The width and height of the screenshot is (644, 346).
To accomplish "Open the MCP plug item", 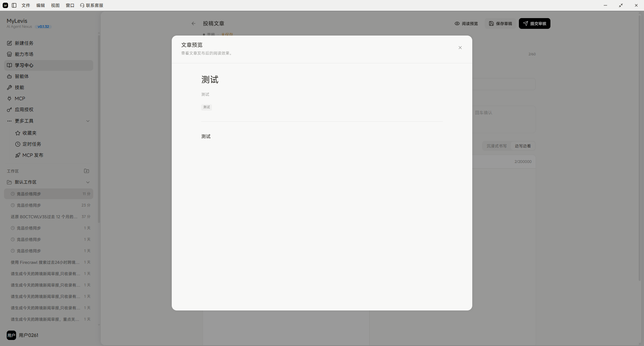I will pyautogui.click(x=49, y=99).
